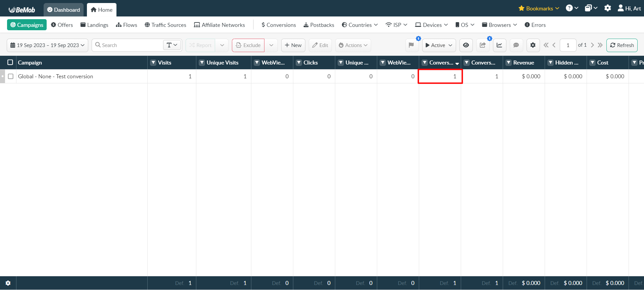Open the Traffic Sources section

[165, 25]
